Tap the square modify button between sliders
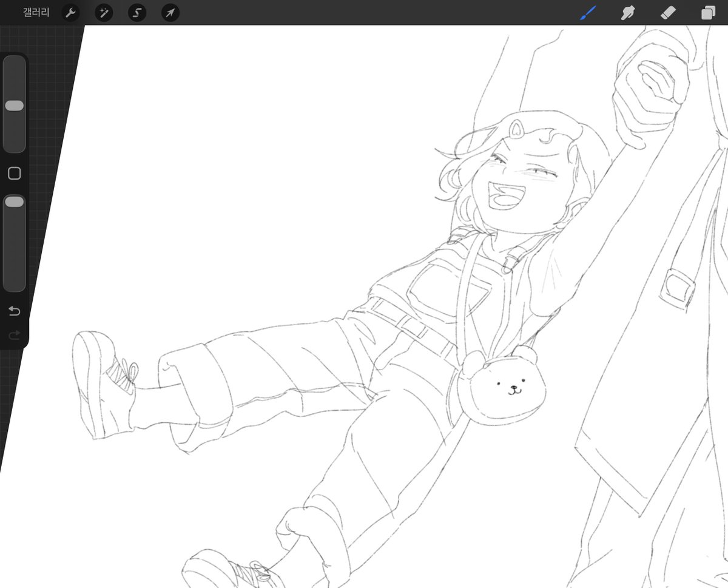728x588 pixels. pyautogui.click(x=15, y=174)
